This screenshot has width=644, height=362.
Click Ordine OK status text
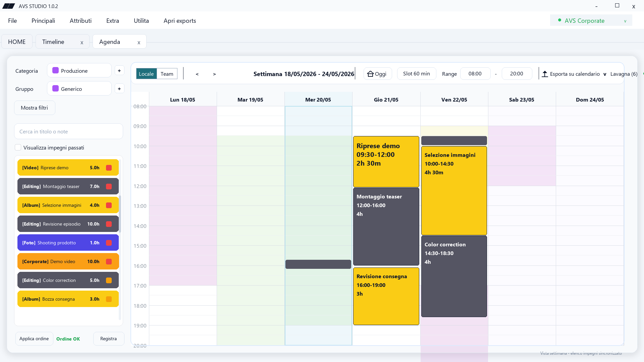(x=68, y=339)
